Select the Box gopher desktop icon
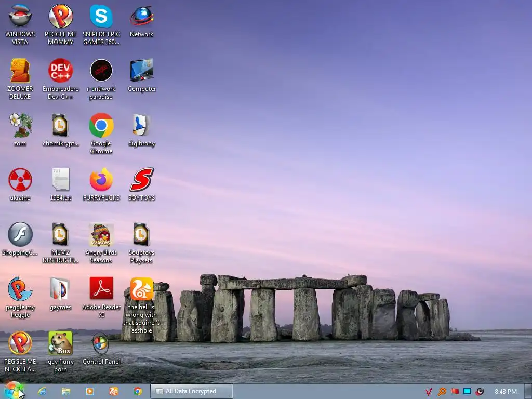This screenshot has width=532, height=399. pyautogui.click(x=60, y=352)
